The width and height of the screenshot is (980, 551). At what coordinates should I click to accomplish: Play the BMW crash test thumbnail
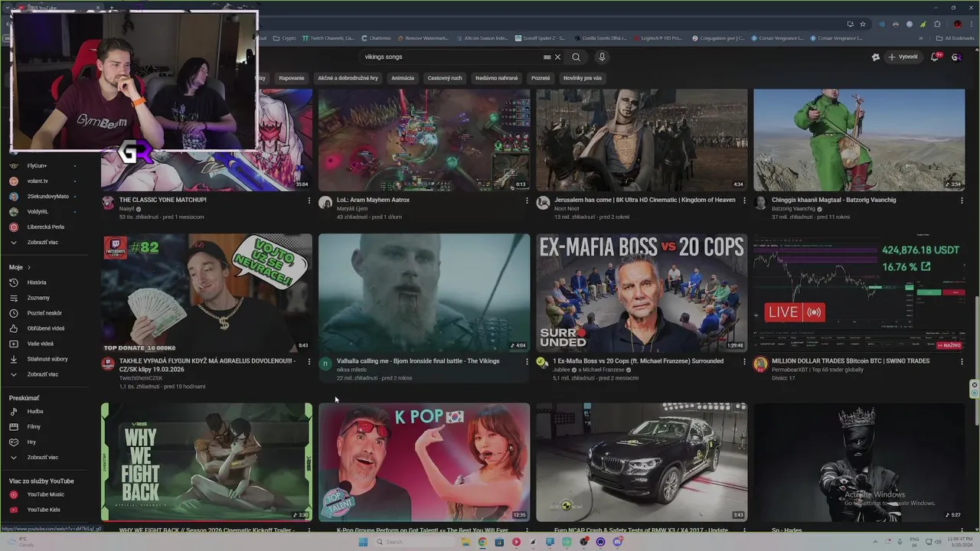point(642,462)
